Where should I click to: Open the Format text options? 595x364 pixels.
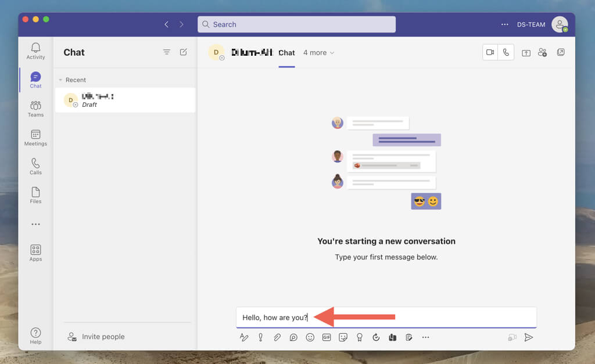244,337
